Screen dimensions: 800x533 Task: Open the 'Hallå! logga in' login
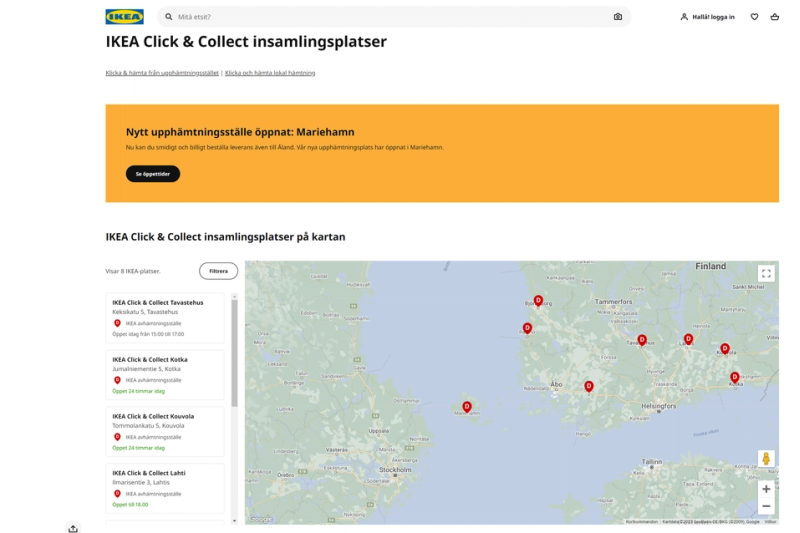coord(708,17)
